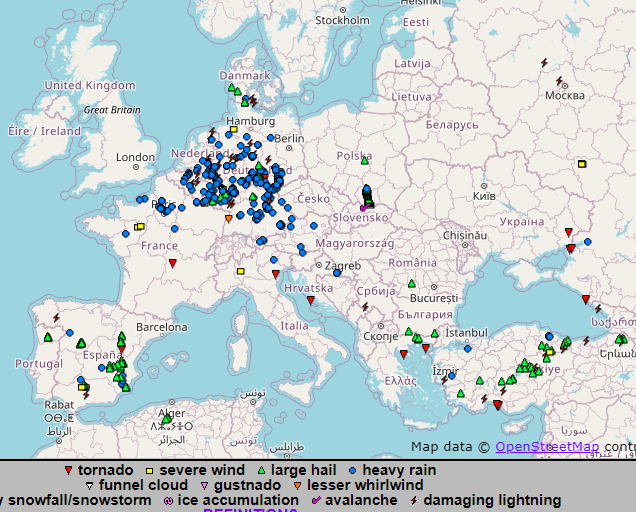Select the blue heavy rain marker in eastern Україна
Screen dimensions: 636x512
click(x=587, y=242)
